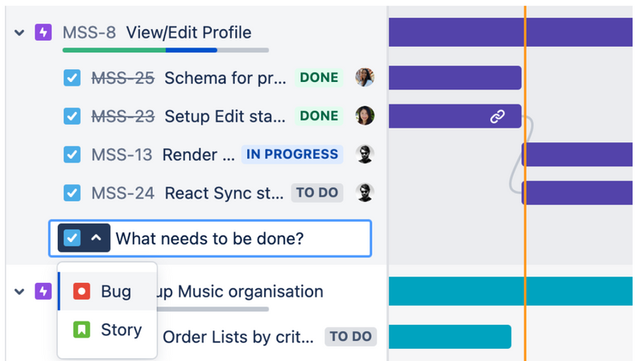
Task: Click the assignee avatar for MSS-25
Action: click(365, 77)
